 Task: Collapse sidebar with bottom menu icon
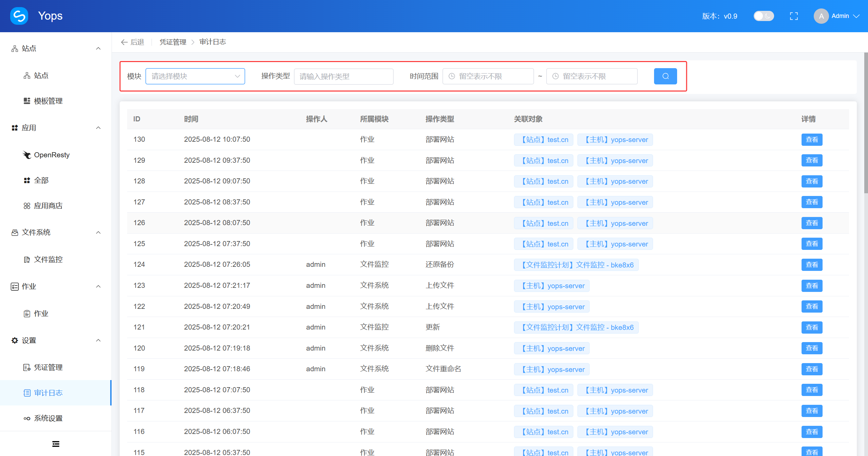56,444
